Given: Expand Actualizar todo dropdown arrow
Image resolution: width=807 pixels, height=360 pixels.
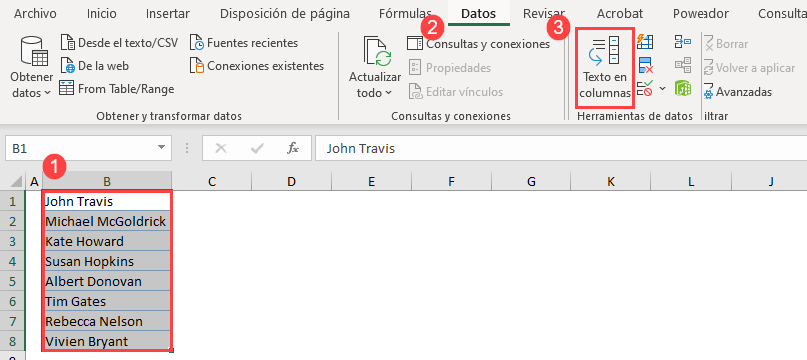Looking at the screenshot, I should tap(389, 93).
